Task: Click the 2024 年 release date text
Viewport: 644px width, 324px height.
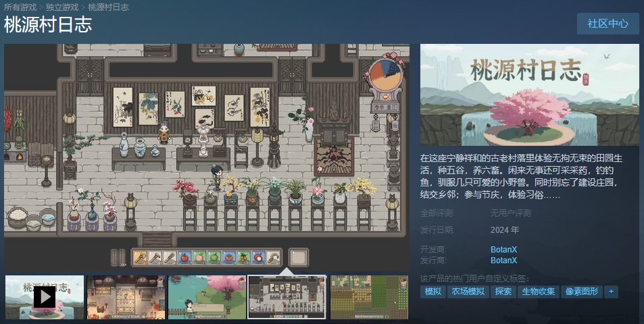Action: (504, 230)
